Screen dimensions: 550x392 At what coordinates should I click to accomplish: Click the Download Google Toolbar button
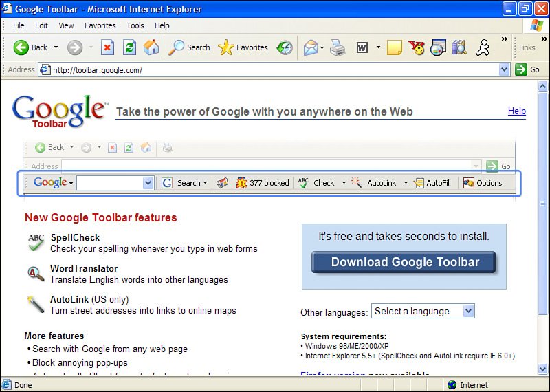click(404, 262)
